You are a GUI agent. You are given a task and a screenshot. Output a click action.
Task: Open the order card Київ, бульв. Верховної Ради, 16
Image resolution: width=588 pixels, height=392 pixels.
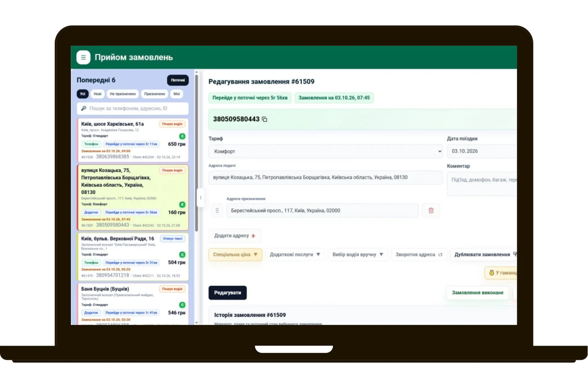133,256
